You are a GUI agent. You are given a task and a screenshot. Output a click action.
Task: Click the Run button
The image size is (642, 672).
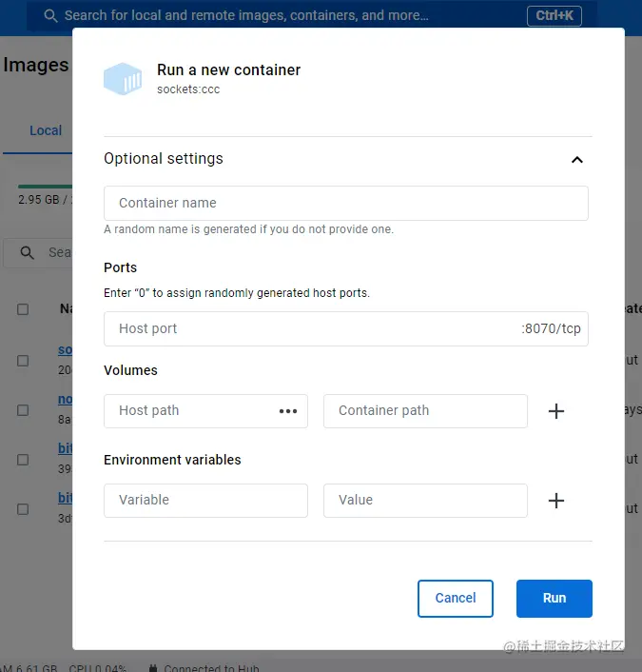click(x=554, y=599)
